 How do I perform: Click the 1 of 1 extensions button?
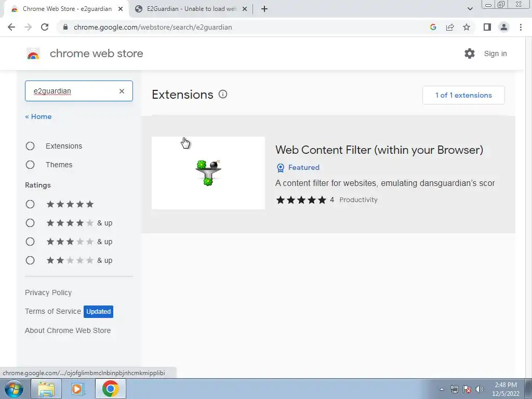click(463, 95)
